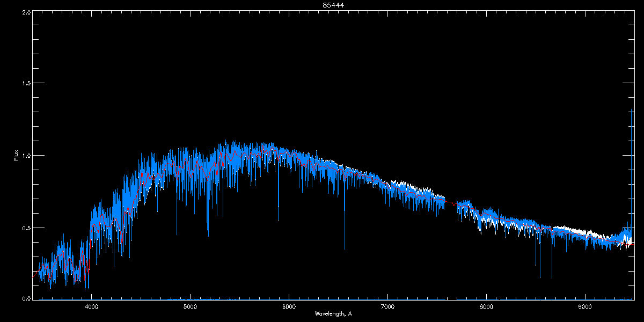Click the 8000 wavelength tick label
The width and height of the screenshot is (644, 322).
pos(486,307)
